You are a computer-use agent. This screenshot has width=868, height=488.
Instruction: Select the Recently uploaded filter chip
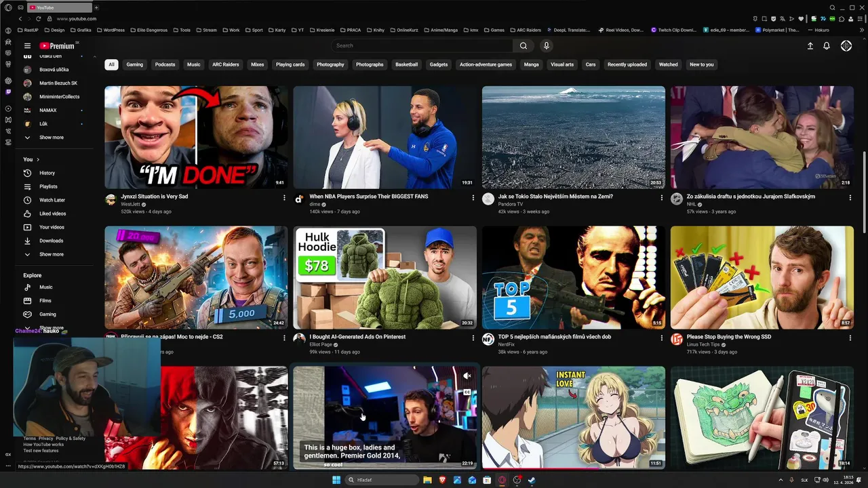point(627,64)
